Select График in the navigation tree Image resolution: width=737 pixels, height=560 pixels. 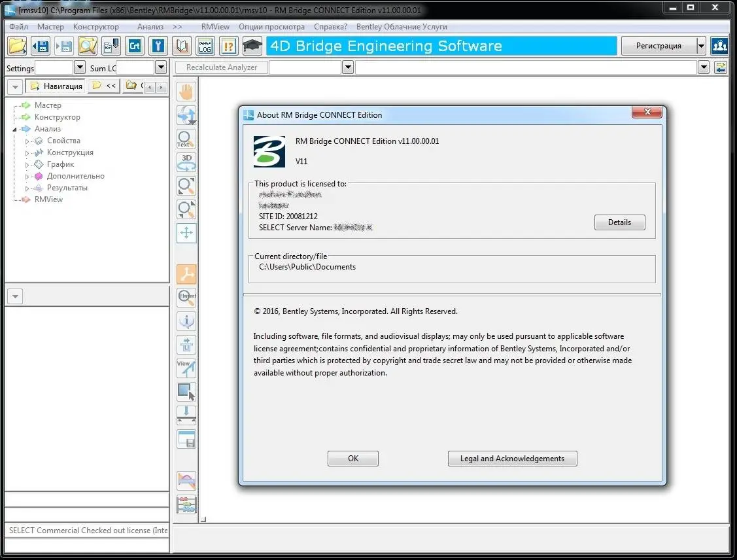[60, 164]
